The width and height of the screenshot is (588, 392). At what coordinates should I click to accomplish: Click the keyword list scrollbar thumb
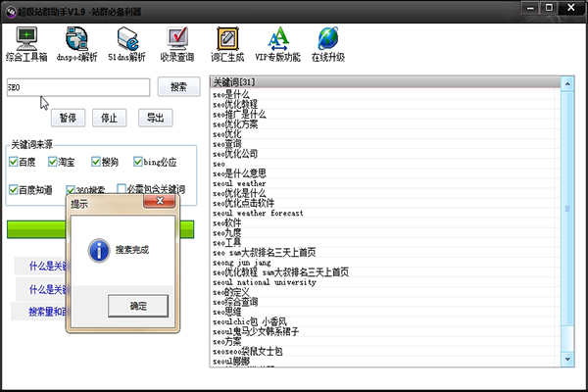pos(567,209)
